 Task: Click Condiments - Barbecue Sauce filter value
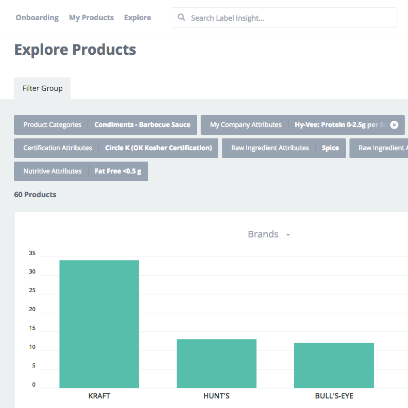click(x=142, y=125)
